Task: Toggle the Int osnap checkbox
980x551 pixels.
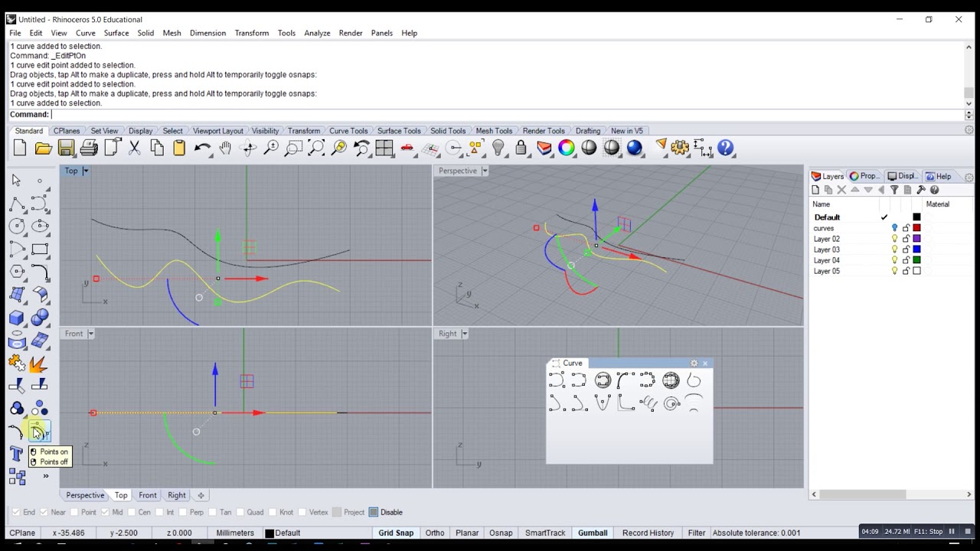Action: [x=158, y=512]
